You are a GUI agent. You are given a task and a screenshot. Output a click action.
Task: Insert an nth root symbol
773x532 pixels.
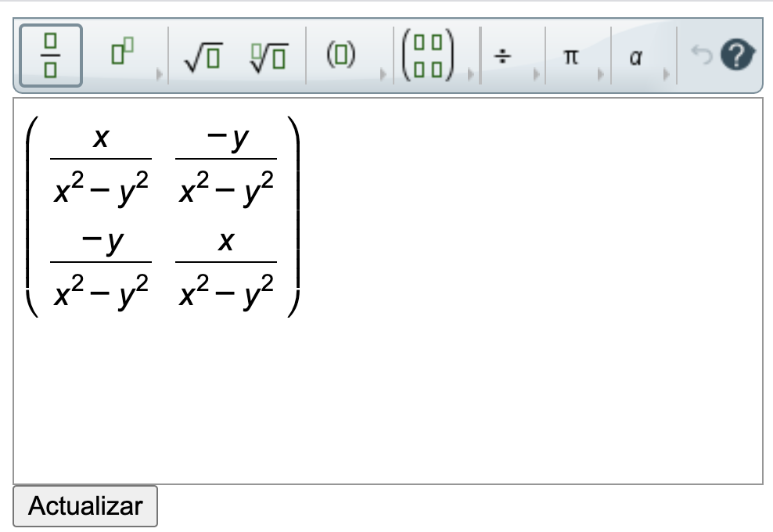(268, 56)
